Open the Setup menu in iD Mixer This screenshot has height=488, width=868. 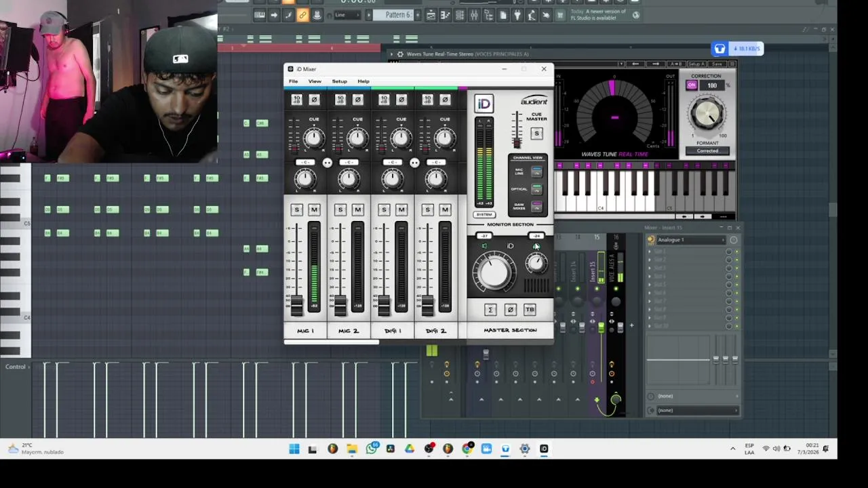click(x=339, y=81)
